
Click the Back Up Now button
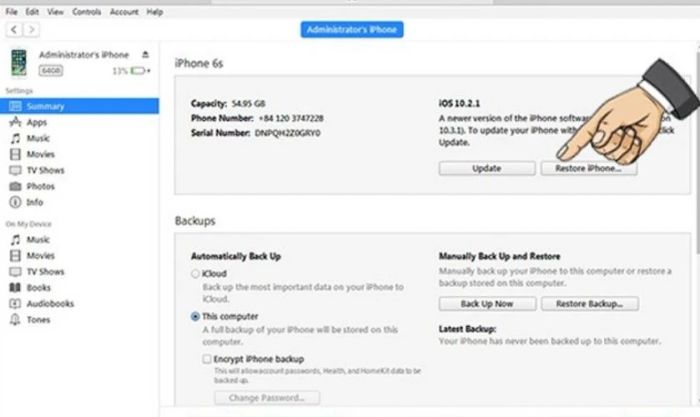(x=487, y=304)
